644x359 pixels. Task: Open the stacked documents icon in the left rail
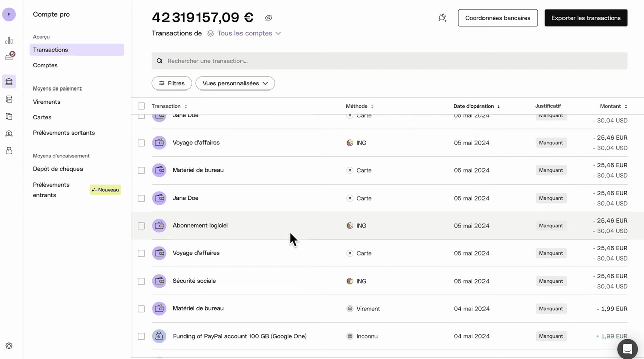point(9,116)
